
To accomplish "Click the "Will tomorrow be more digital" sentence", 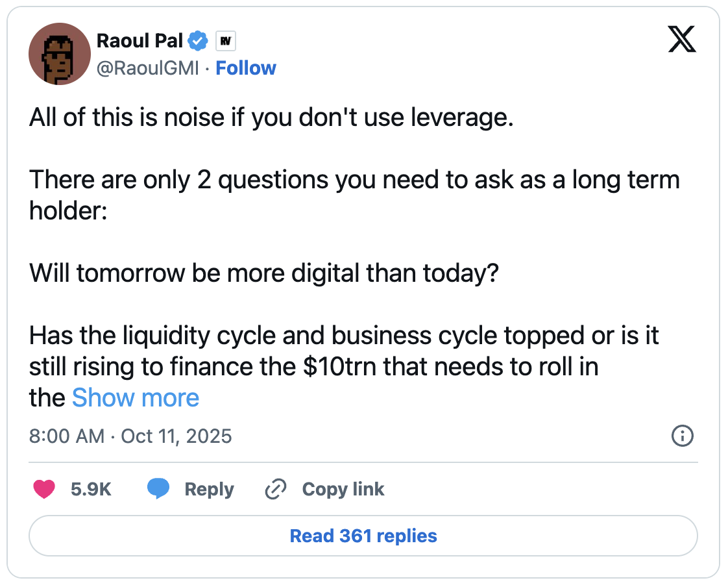I will [263, 273].
